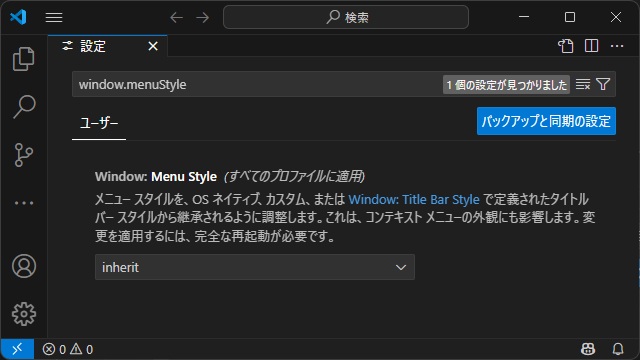
Task: Open the hamburger application menu
Action: [x=54, y=18]
